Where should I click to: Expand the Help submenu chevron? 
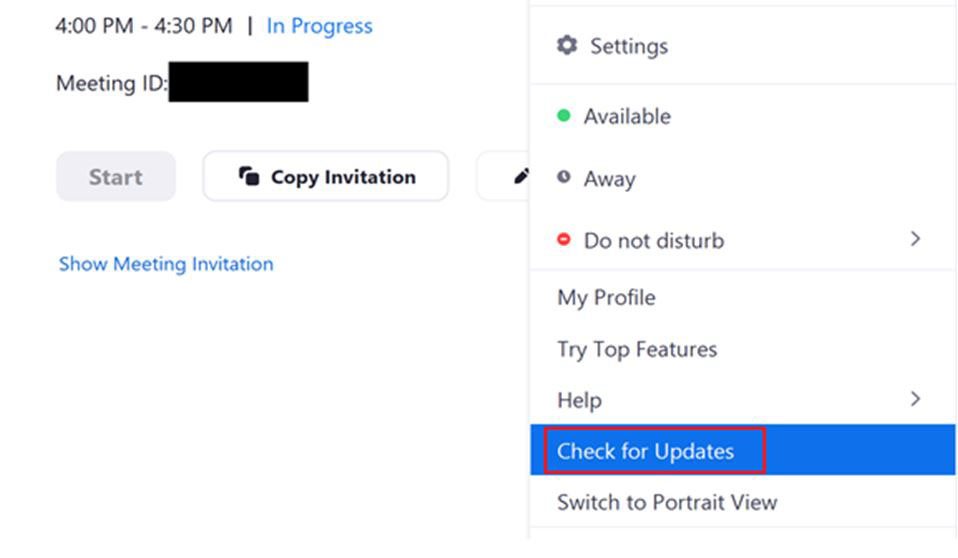point(915,399)
